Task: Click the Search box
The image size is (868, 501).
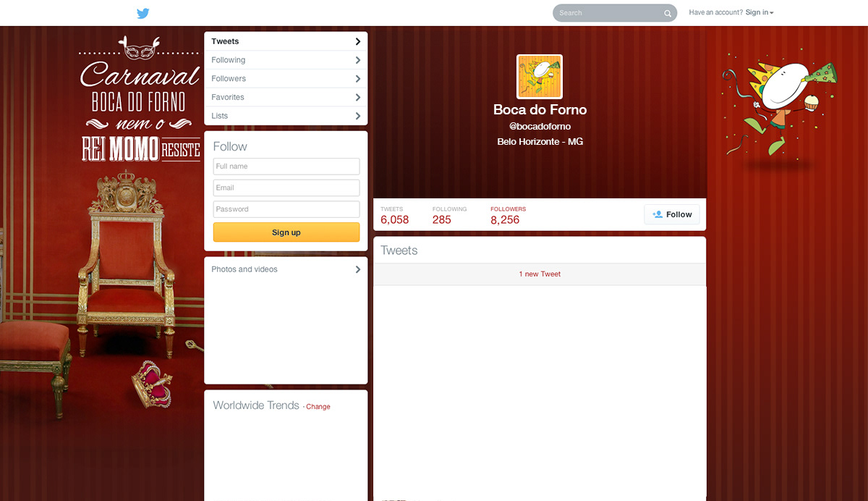Action: click(x=615, y=13)
